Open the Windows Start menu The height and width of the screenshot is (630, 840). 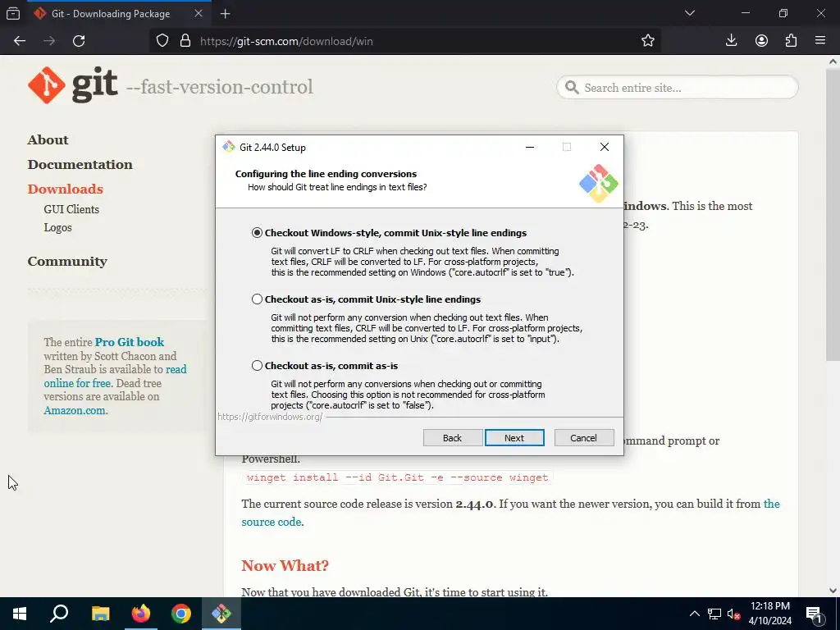20,614
